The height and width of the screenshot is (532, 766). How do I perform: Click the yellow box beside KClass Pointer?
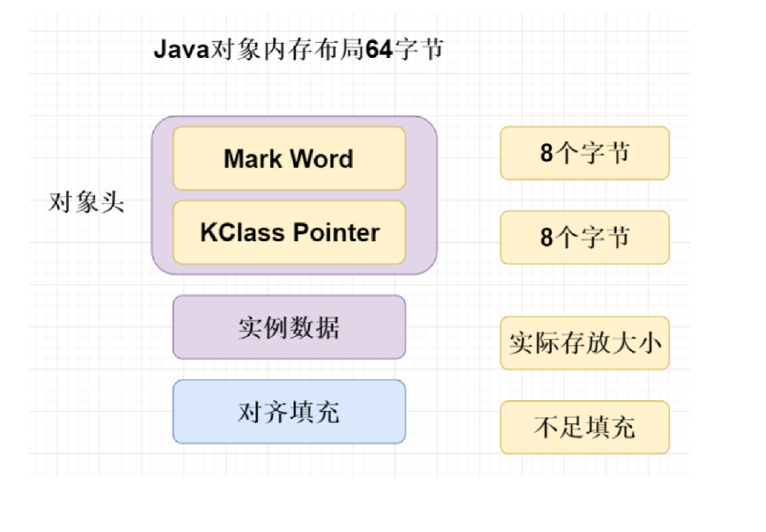pos(584,238)
